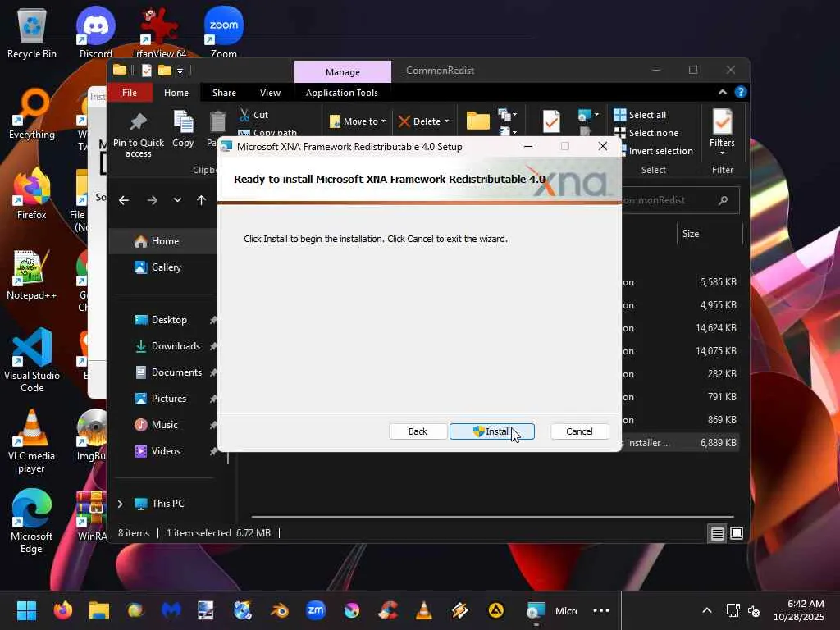Click Select none in ribbon
The height and width of the screenshot is (630, 840).
[646, 133]
